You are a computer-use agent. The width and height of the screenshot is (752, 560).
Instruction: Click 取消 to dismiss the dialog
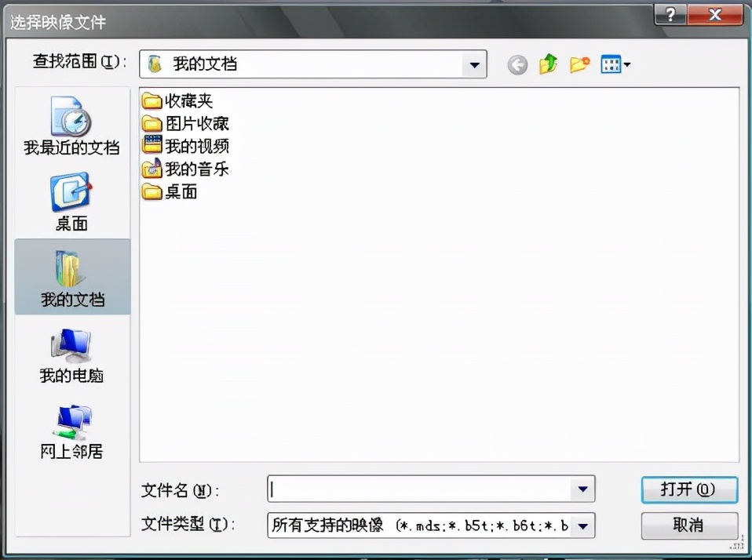pos(688,525)
